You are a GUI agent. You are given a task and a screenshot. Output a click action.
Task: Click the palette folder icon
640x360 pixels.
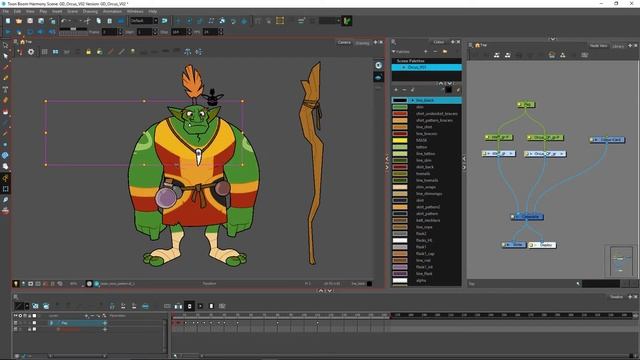(x=445, y=52)
